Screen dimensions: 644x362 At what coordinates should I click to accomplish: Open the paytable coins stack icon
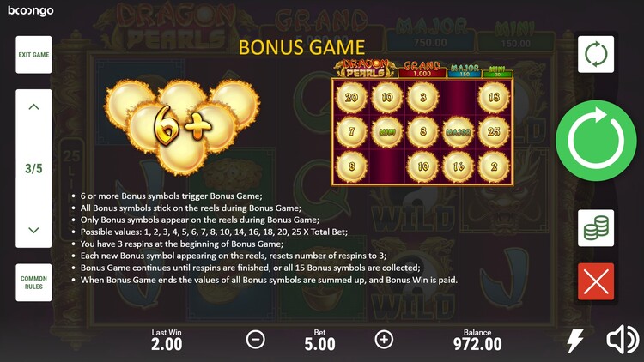pos(596,228)
